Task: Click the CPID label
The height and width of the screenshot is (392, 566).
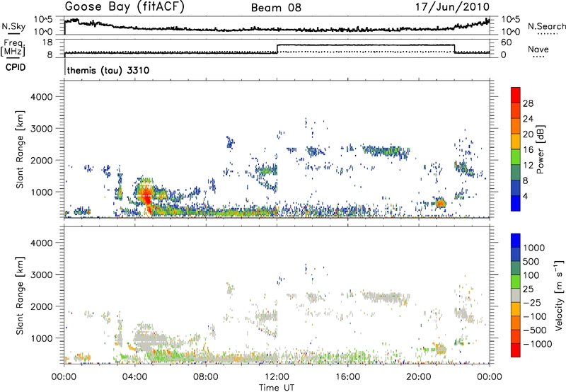Action: click(16, 67)
